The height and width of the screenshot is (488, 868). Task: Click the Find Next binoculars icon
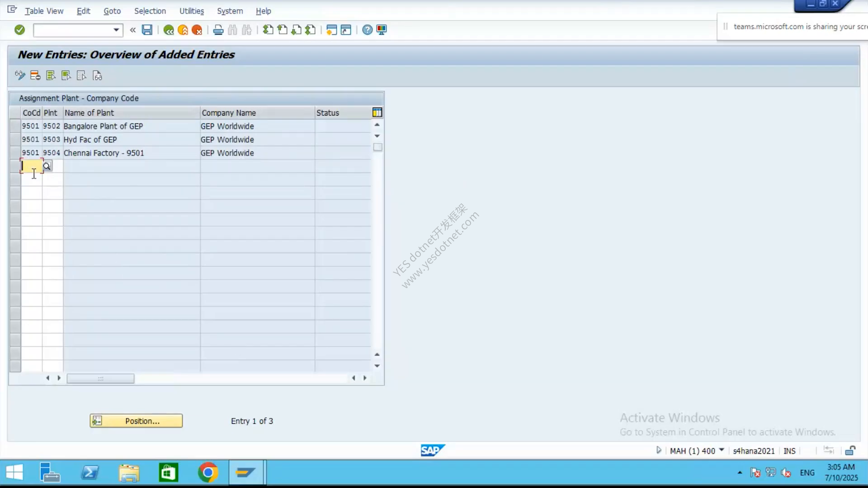pos(247,30)
